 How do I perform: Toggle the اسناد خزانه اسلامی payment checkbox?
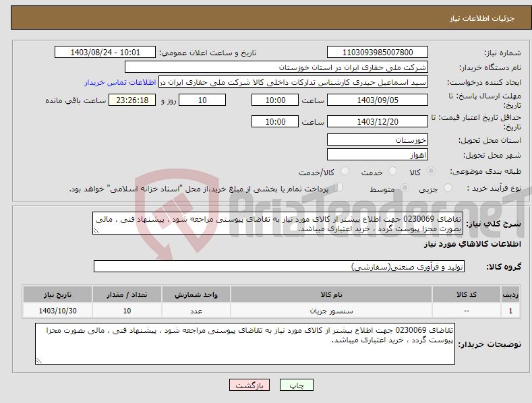click(x=338, y=187)
